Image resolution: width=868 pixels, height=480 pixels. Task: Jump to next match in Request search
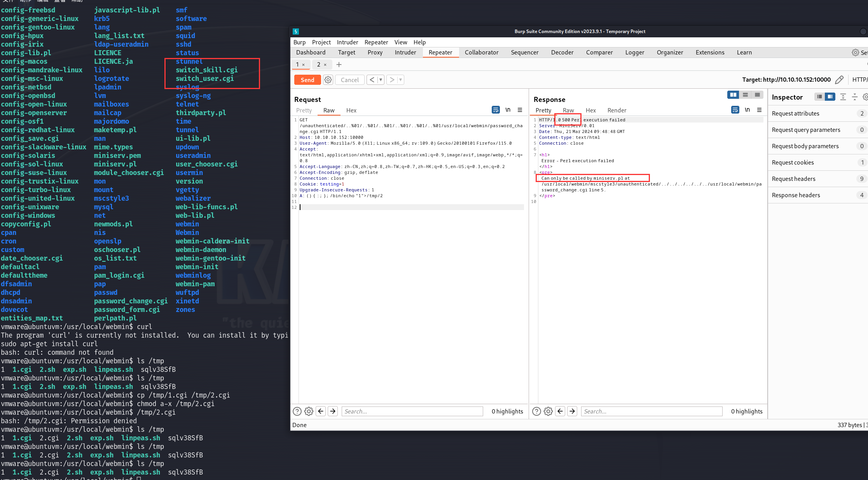pyautogui.click(x=333, y=411)
